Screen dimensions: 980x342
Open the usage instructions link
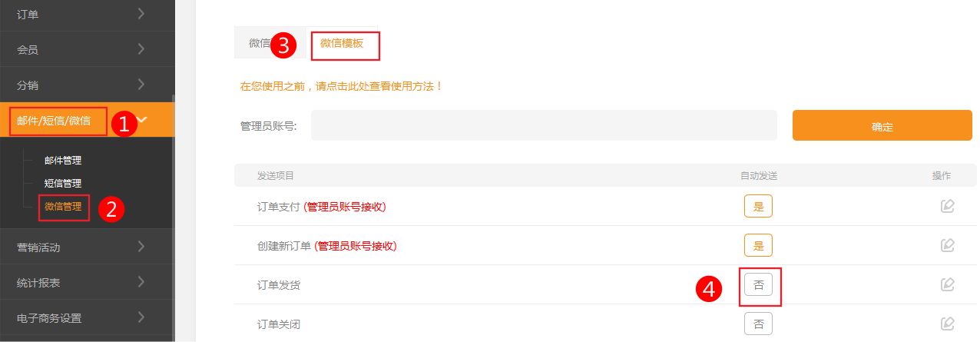(342, 86)
